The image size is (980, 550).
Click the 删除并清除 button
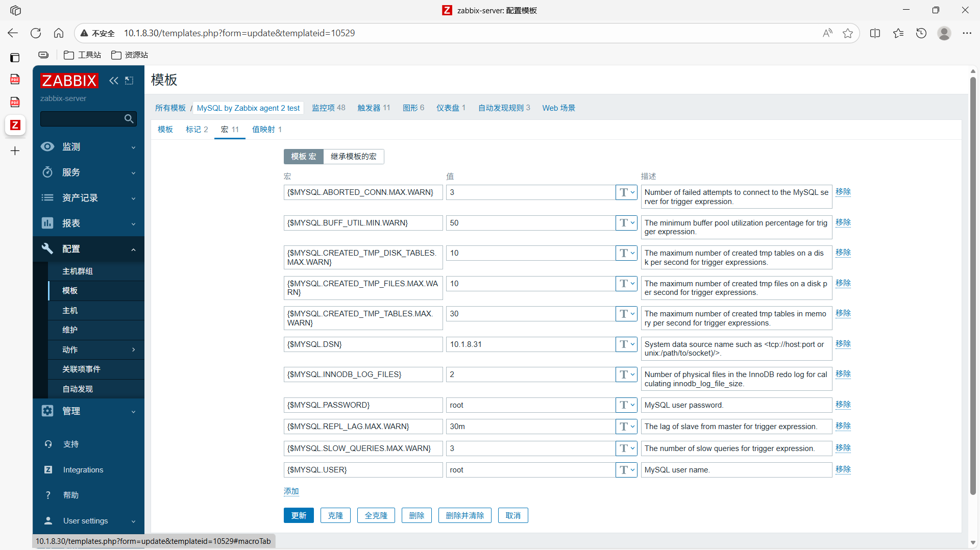[x=464, y=515]
